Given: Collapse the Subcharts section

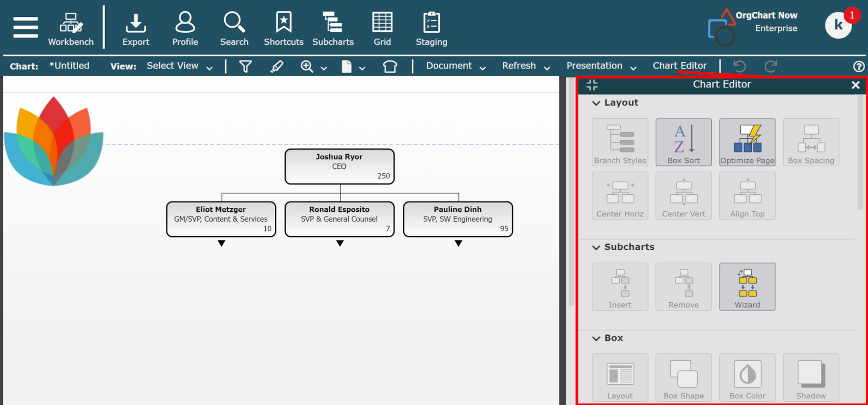Looking at the screenshot, I should coord(597,247).
